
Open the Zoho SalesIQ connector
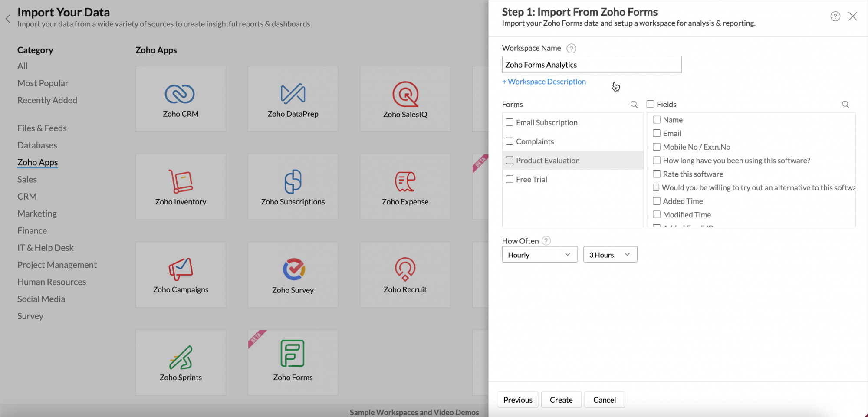point(404,99)
